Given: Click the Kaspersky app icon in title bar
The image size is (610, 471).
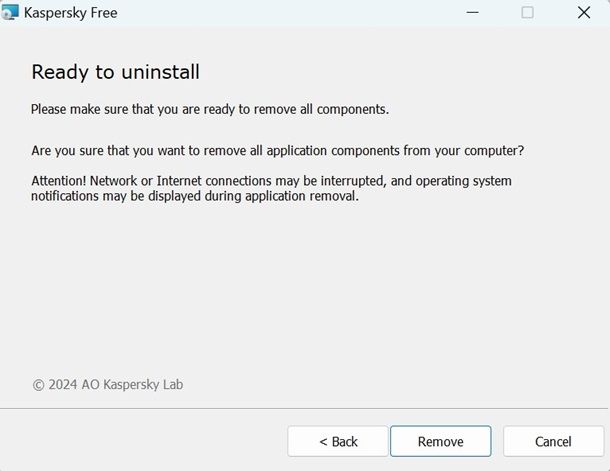Looking at the screenshot, I should (11, 12).
